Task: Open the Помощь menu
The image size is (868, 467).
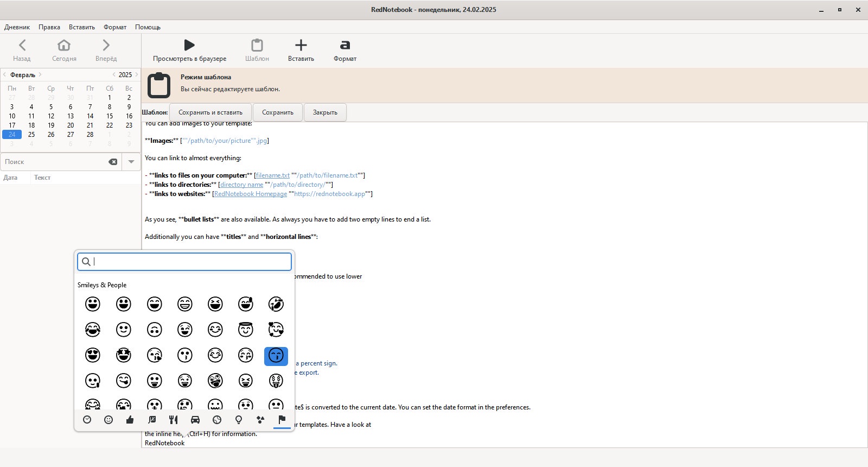Action: pos(148,27)
